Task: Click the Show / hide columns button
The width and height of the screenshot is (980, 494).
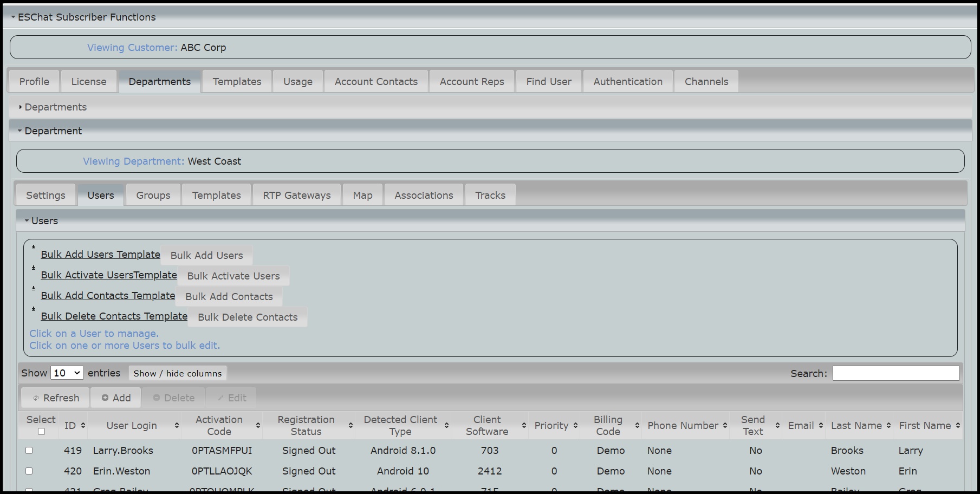Action: [177, 373]
